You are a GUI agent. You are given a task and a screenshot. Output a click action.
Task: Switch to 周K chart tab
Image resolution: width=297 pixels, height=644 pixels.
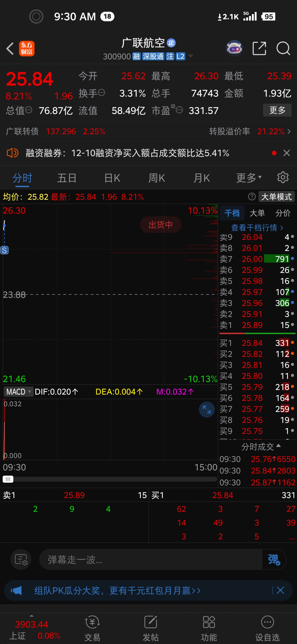pyautogui.click(x=157, y=178)
